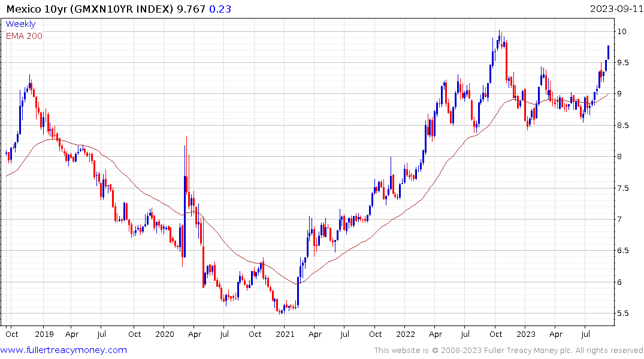Select the y-axis label 6.5

point(622,250)
